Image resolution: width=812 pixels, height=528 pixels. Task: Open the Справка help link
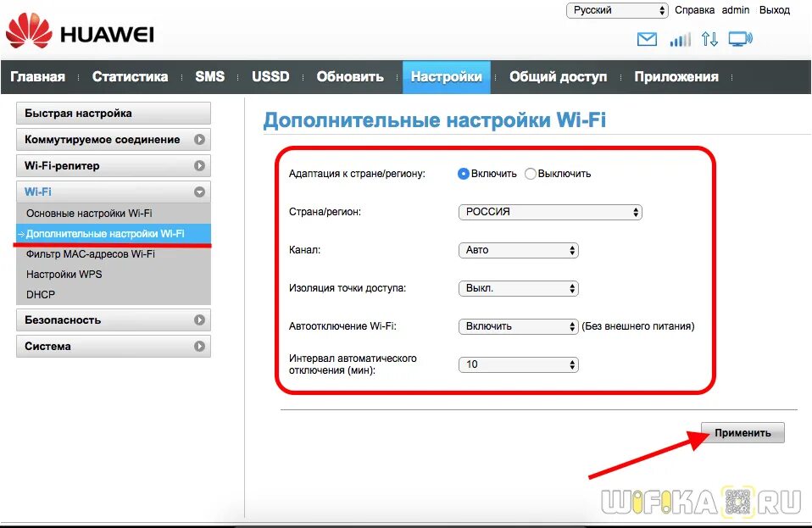tap(695, 10)
